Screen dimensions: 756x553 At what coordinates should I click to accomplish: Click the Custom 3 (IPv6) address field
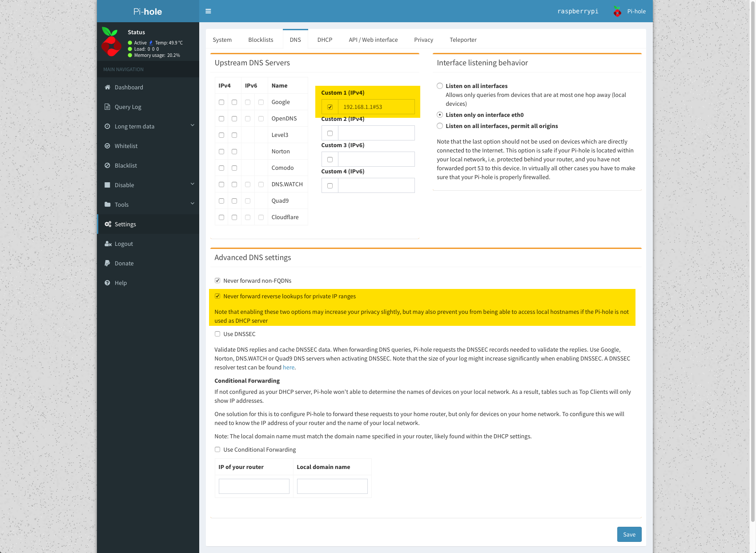376,159
